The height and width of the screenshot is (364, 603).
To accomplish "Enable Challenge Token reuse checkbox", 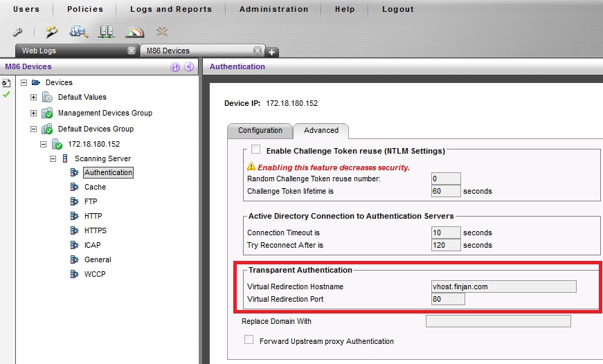I will pyautogui.click(x=256, y=150).
